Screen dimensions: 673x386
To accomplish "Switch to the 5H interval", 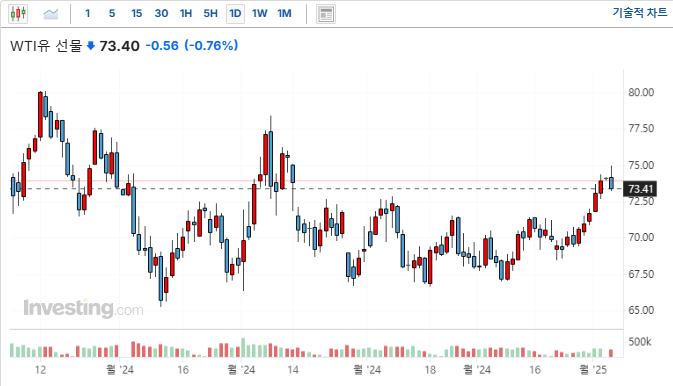I will 210,13.
